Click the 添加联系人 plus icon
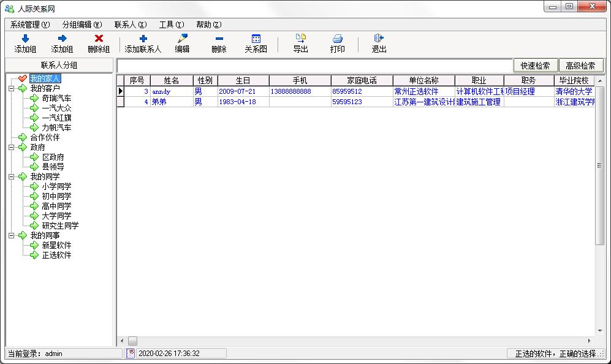Image resolution: width=611 pixels, height=364 pixels. click(143, 39)
